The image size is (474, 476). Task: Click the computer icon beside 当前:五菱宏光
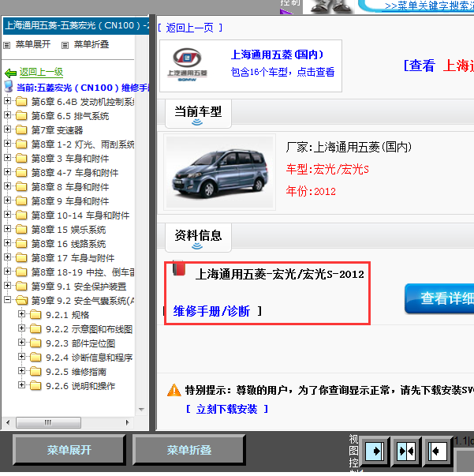pyautogui.click(x=9, y=87)
